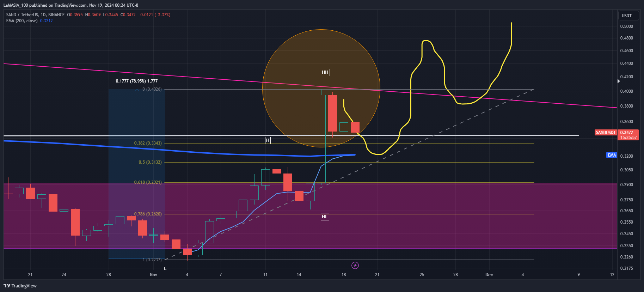Click the H label on the white line
This screenshot has height=292, width=644.
coord(268,140)
